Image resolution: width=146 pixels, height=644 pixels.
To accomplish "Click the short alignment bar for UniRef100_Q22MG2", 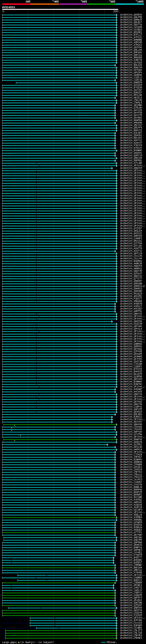I will click(x=55, y=445).
